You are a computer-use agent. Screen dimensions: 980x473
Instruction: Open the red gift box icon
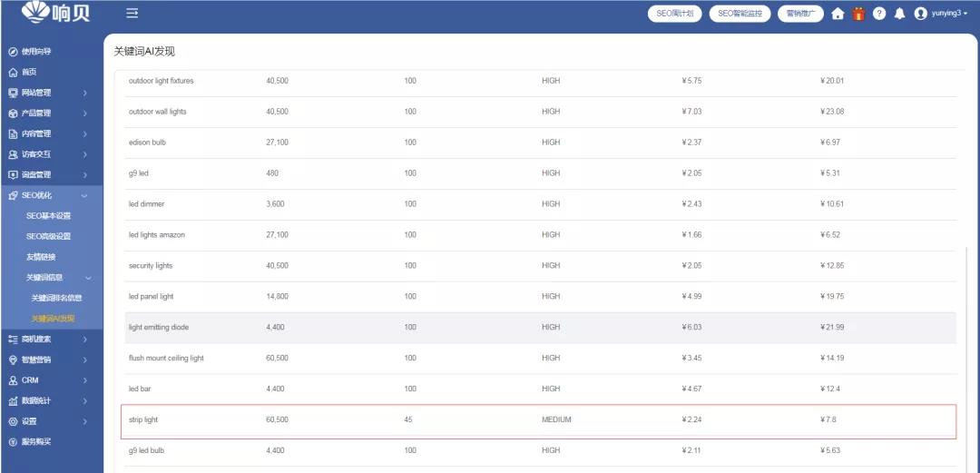[857, 14]
